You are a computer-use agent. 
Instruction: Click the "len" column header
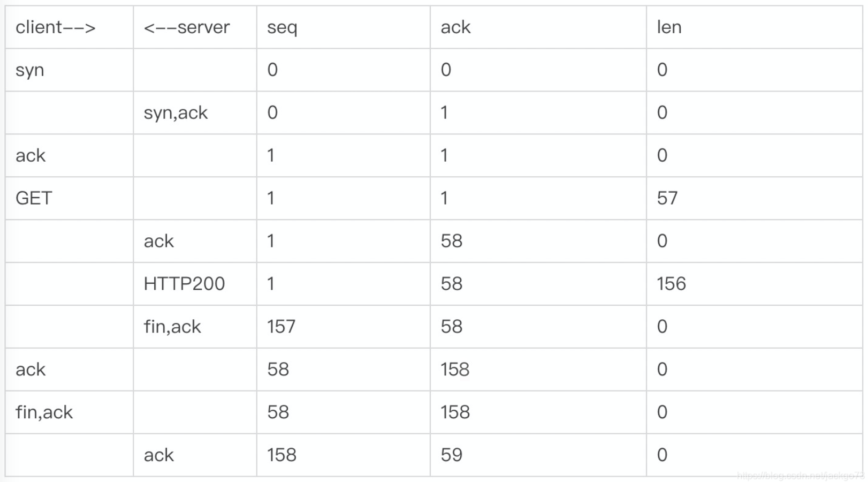pyautogui.click(x=669, y=27)
